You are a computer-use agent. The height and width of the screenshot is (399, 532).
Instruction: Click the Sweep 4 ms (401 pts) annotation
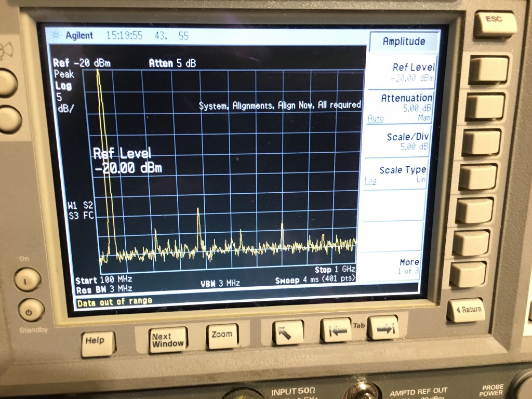coord(315,280)
